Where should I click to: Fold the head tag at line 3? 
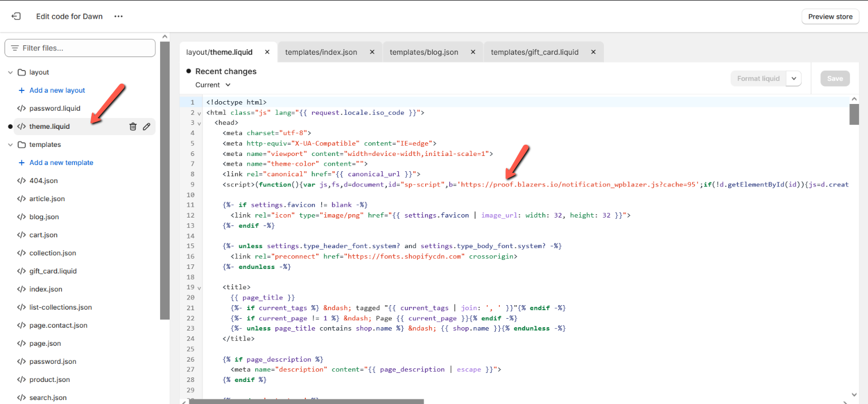[x=200, y=123]
